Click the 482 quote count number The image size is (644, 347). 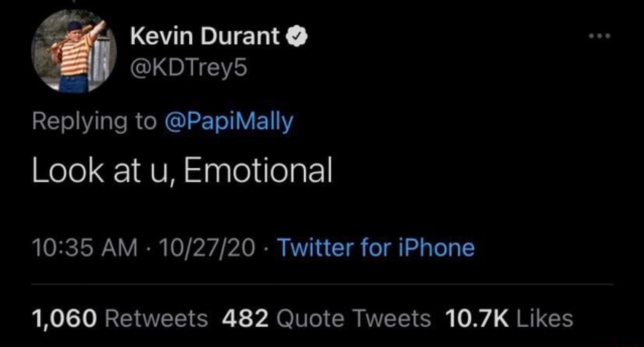coord(245,319)
